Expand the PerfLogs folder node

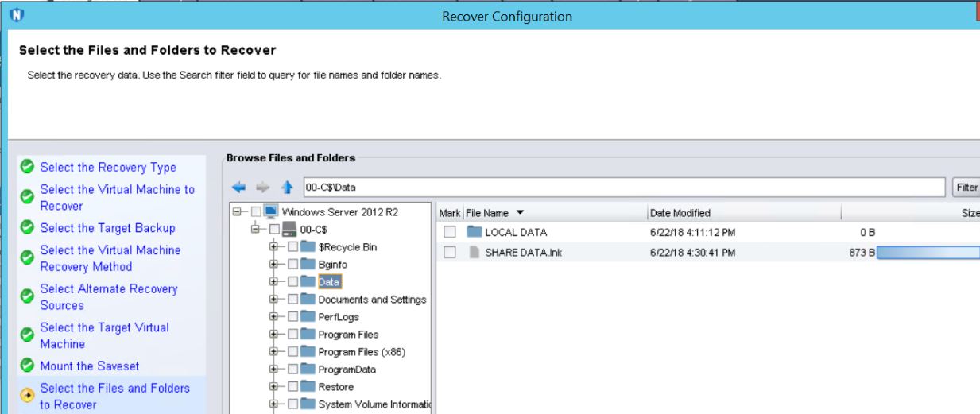click(274, 317)
